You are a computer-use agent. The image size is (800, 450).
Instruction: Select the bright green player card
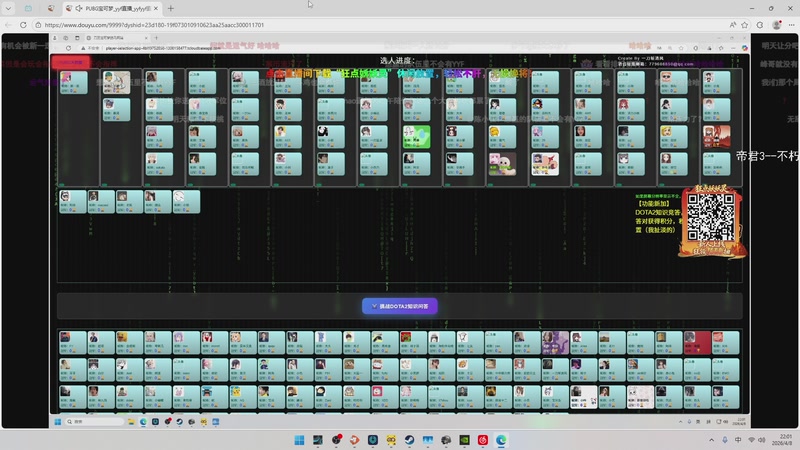(416, 137)
